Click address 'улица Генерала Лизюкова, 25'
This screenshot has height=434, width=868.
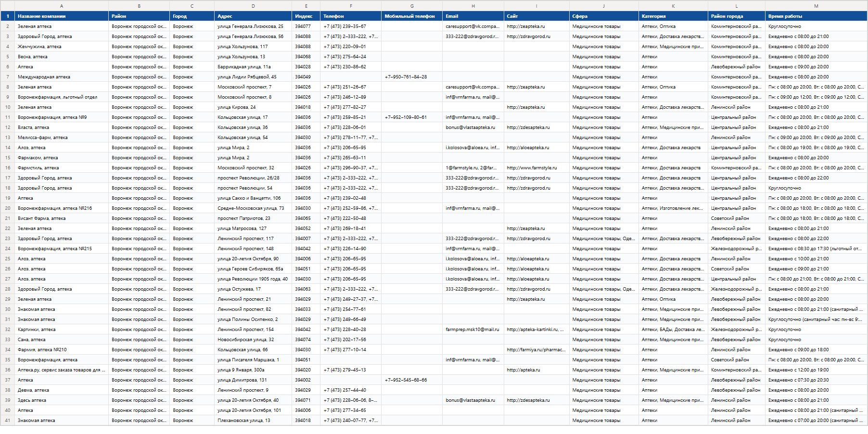pyautogui.click(x=253, y=26)
